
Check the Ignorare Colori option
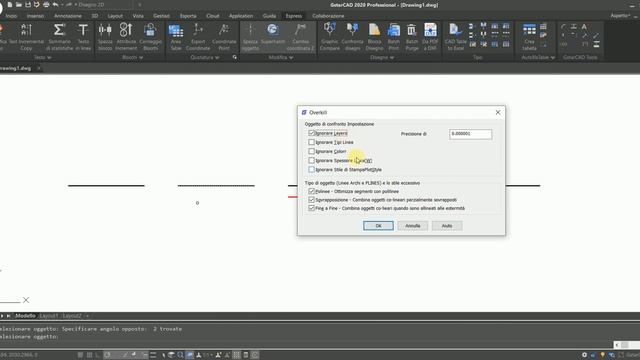311,151
